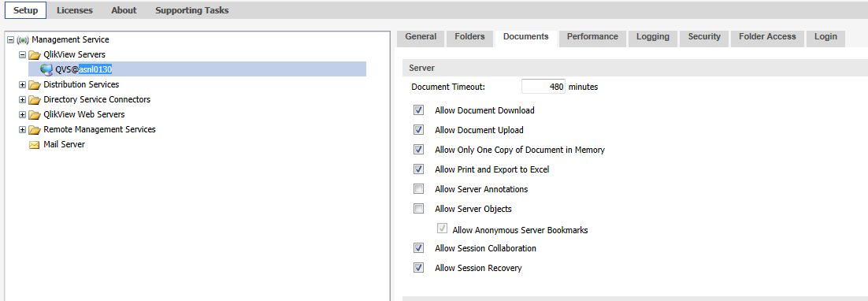Click the 'Server' section header text

422,68
